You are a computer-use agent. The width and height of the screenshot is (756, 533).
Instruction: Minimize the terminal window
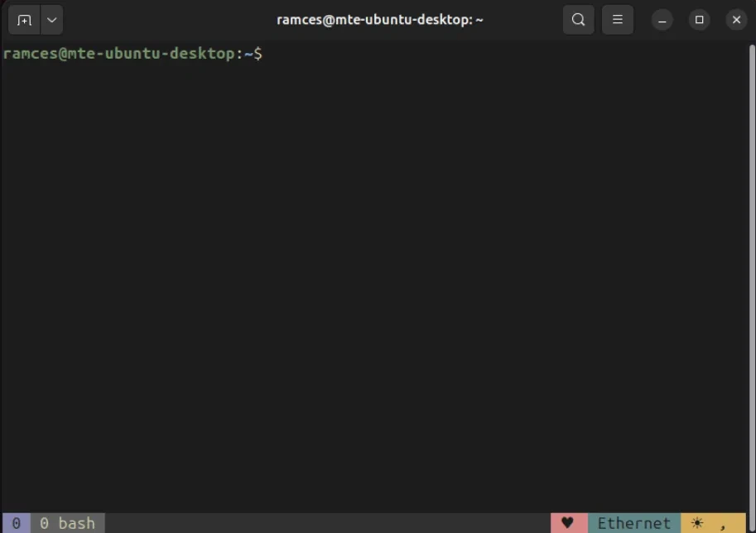pyautogui.click(x=662, y=20)
